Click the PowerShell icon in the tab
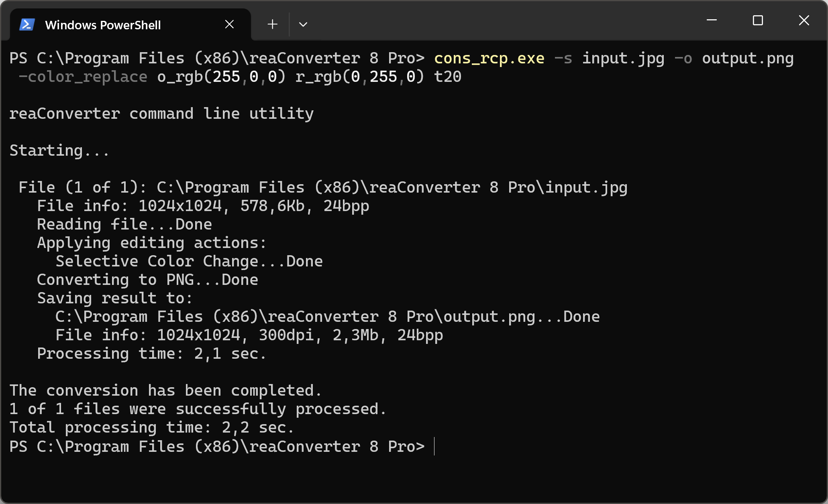This screenshot has width=828, height=504. [x=27, y=25]
